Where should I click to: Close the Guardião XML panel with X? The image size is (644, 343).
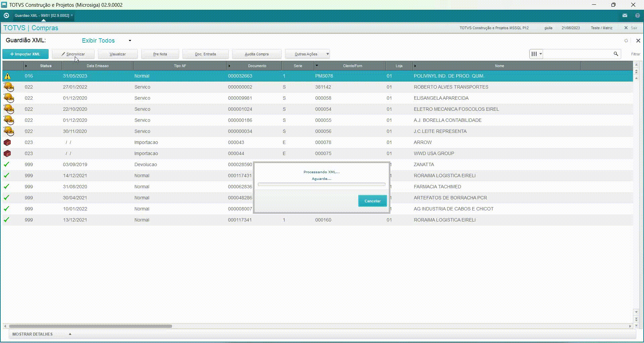coord(638,41)
